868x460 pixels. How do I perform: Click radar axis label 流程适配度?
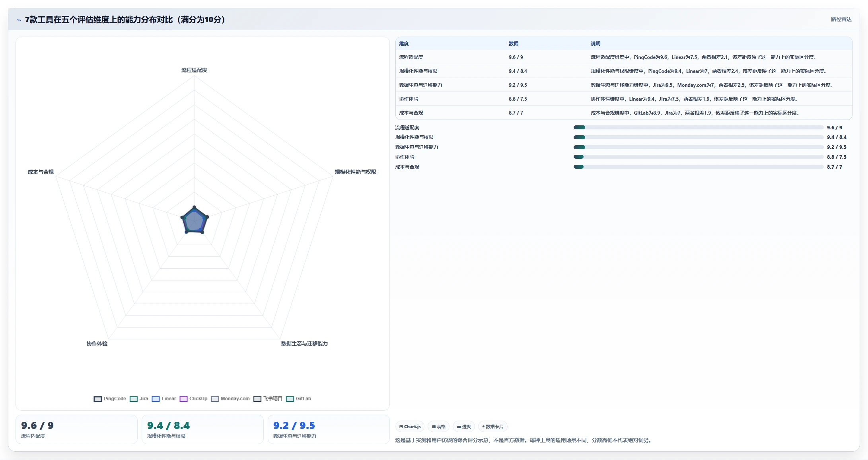point(194,70)
